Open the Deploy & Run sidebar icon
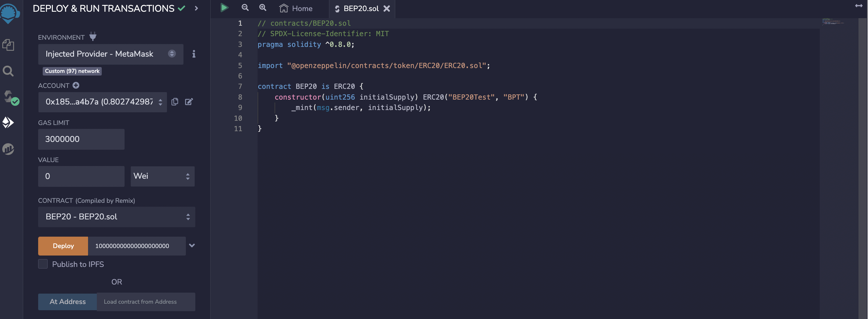The image size is (868, 319). pyautogui.click(x=8, y=122)
